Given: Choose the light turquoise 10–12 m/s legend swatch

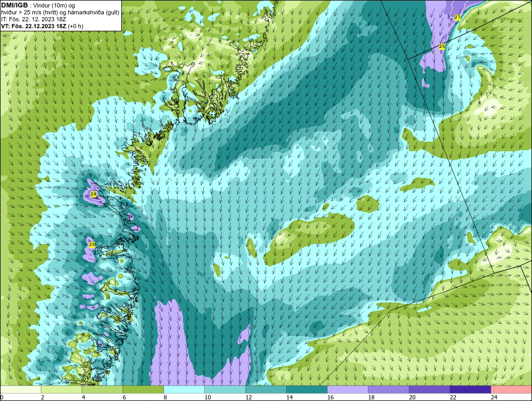Looking at the screenshot, I should 225,389.
